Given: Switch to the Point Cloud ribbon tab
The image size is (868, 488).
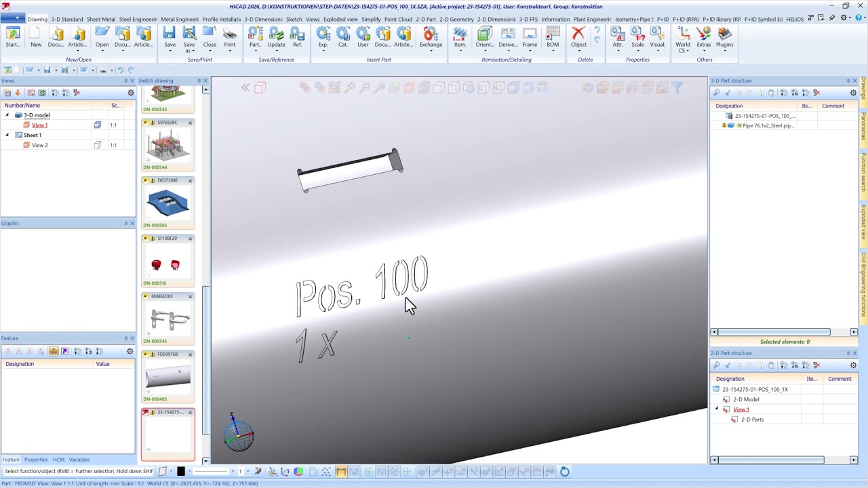Looking at the screenshot, I should pyautogui.click(x=398, y=19).
